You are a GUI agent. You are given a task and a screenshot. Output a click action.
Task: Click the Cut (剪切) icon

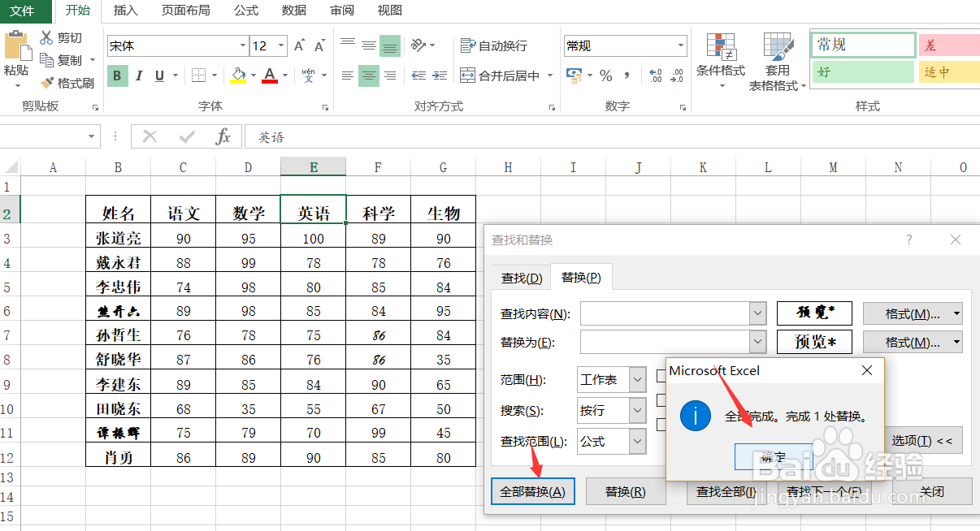49,38
